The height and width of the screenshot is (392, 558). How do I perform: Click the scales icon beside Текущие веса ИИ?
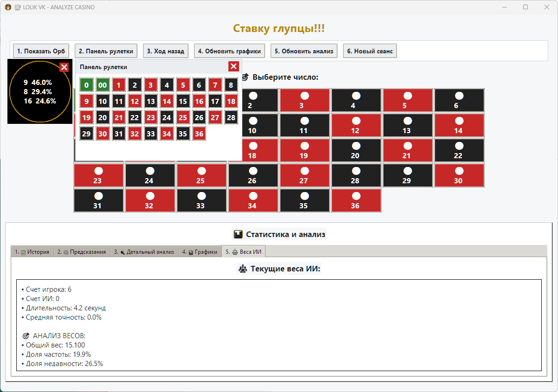click(x=242, y=269)
